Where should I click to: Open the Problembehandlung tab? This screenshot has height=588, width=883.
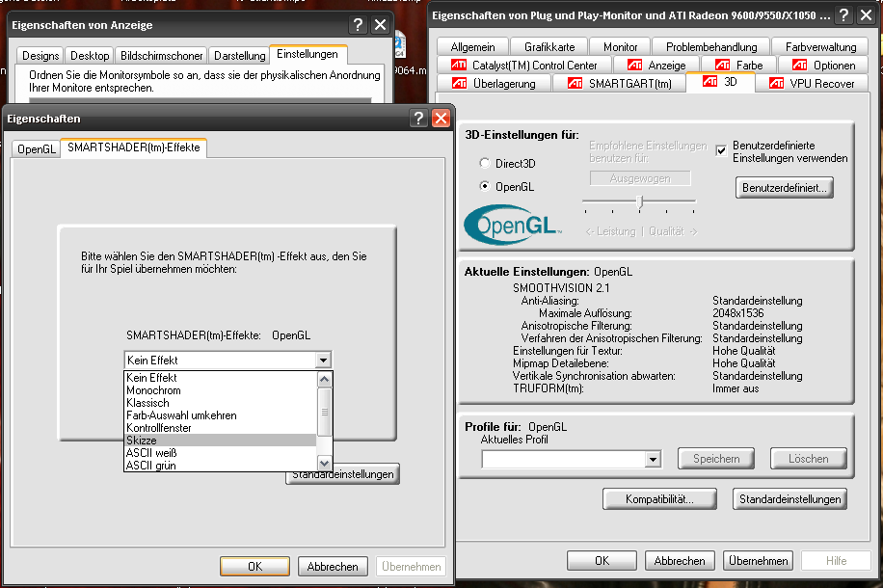tap(710, 46)
